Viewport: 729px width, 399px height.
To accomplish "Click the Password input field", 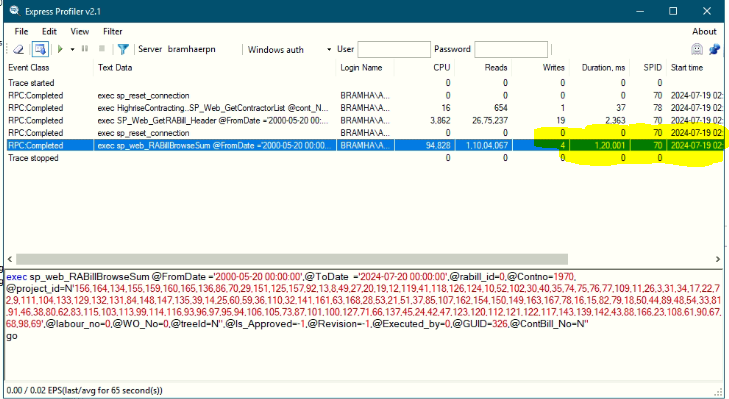I will pyautogui.click(x=511, y=49).
